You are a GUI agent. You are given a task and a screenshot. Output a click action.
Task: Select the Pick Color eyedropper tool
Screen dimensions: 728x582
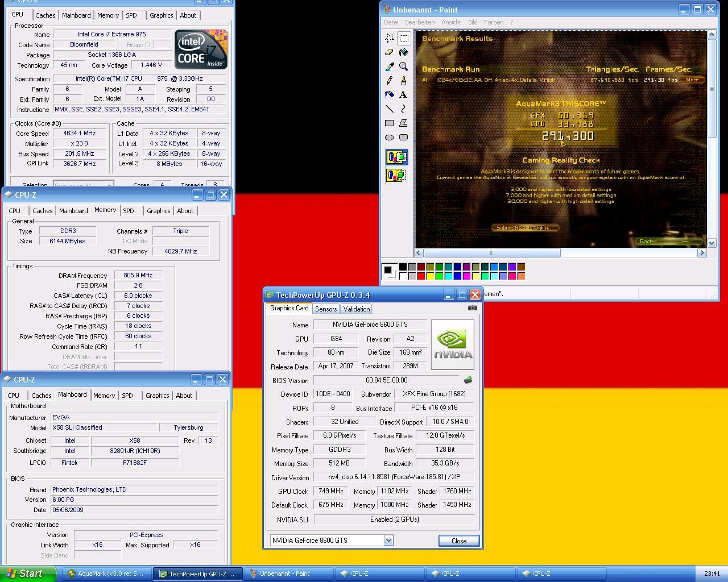390,66
